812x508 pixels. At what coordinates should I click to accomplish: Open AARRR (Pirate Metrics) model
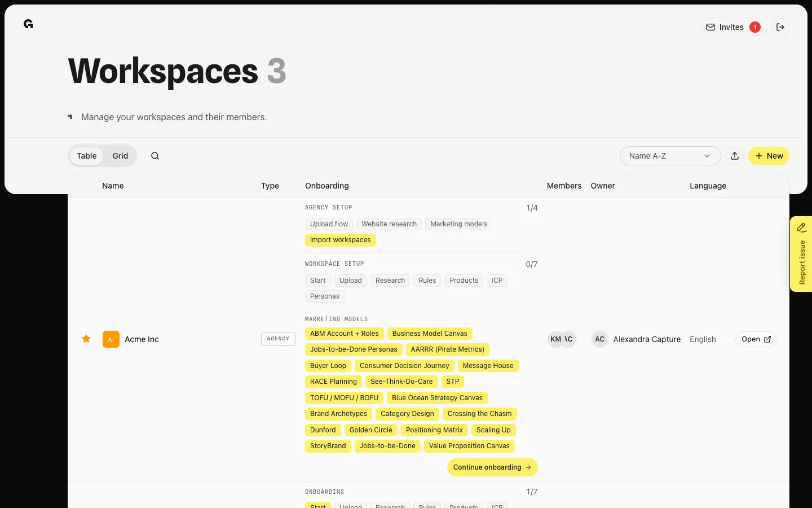[448, 349]
